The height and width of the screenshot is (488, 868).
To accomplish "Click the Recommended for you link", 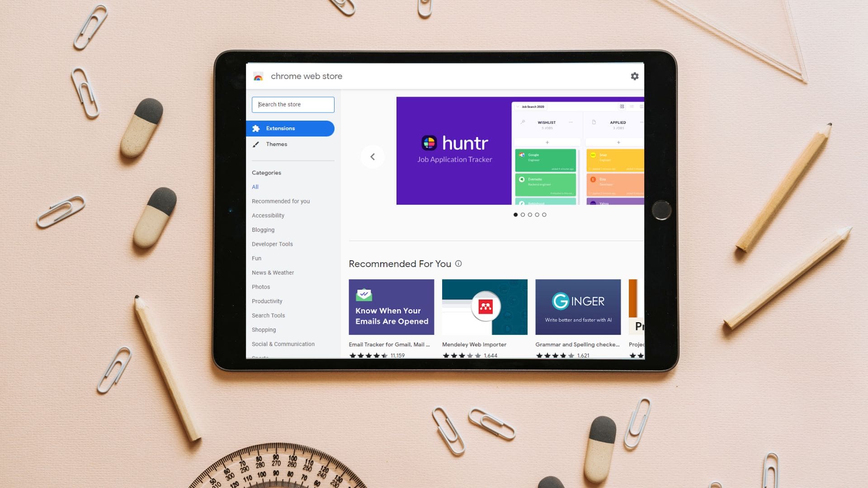I will coord(280,201).
